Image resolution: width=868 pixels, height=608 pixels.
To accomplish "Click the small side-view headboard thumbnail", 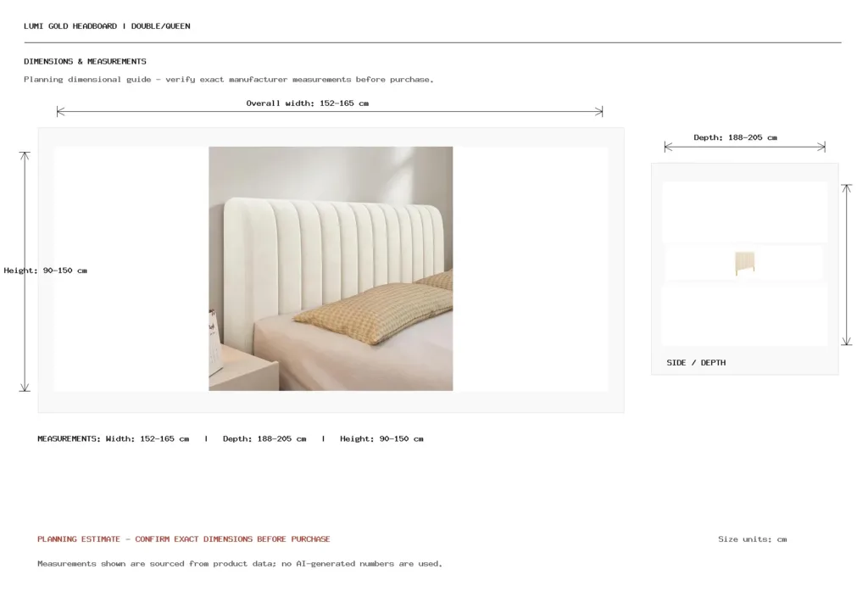I will (744, 263).
